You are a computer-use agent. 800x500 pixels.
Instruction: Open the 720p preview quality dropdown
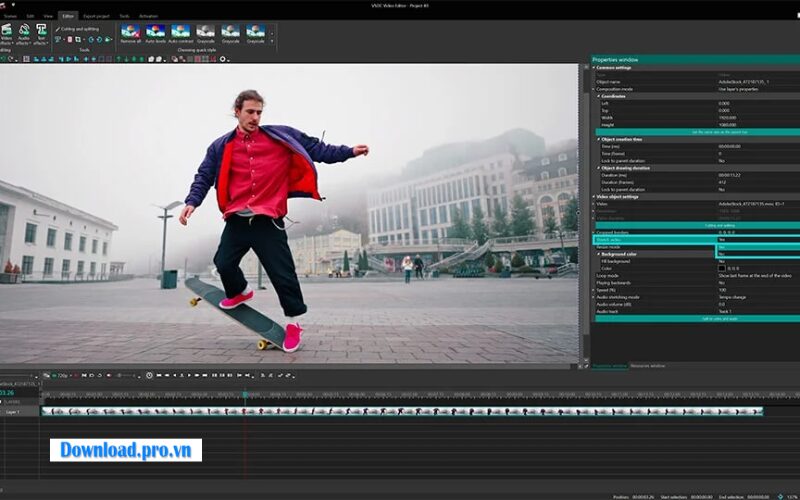point(62,376)
